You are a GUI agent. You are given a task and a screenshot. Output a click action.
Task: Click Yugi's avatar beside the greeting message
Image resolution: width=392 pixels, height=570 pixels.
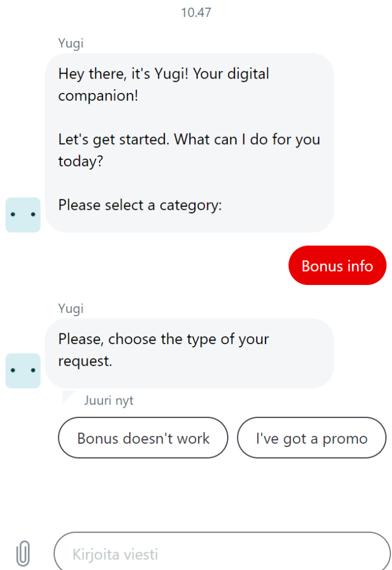coord(23,214)
